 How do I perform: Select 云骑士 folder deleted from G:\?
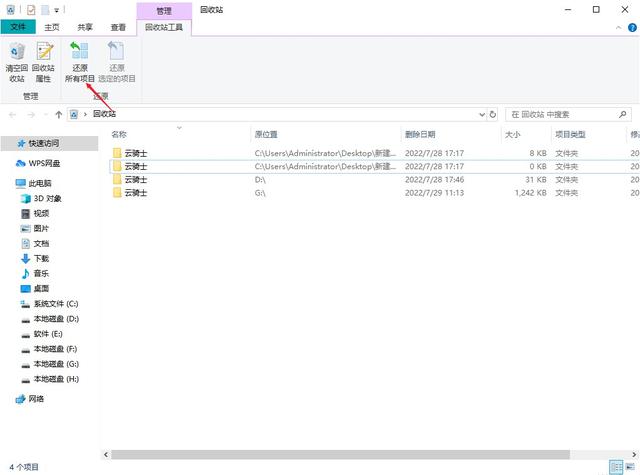136,193
